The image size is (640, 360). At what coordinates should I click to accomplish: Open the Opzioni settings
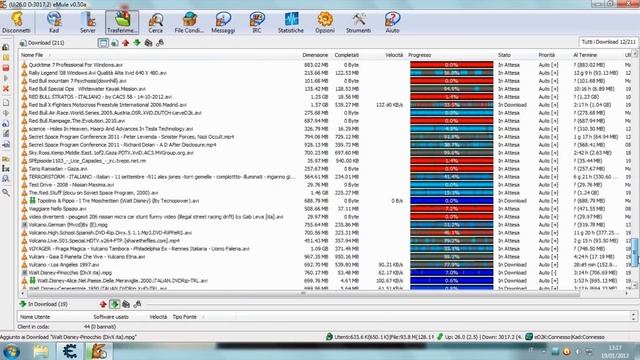[325, 22]
